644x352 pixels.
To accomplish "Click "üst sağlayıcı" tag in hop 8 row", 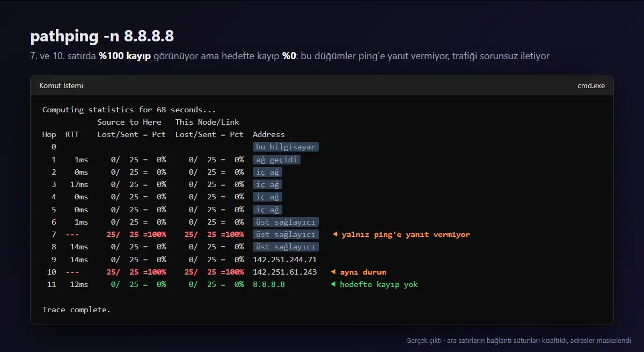I will [x=286, y=247].
